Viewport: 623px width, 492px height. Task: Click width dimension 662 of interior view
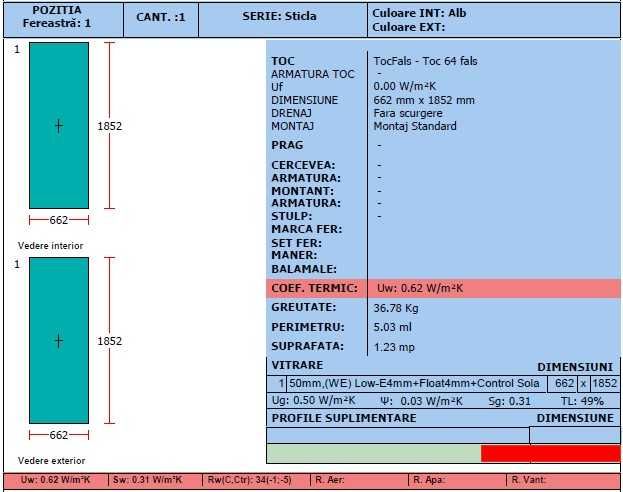click(59, 220)
